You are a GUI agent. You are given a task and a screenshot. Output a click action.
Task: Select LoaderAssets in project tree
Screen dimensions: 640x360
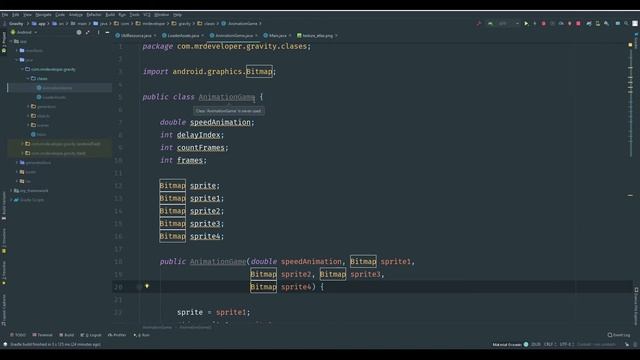click(x=54, y=97)
